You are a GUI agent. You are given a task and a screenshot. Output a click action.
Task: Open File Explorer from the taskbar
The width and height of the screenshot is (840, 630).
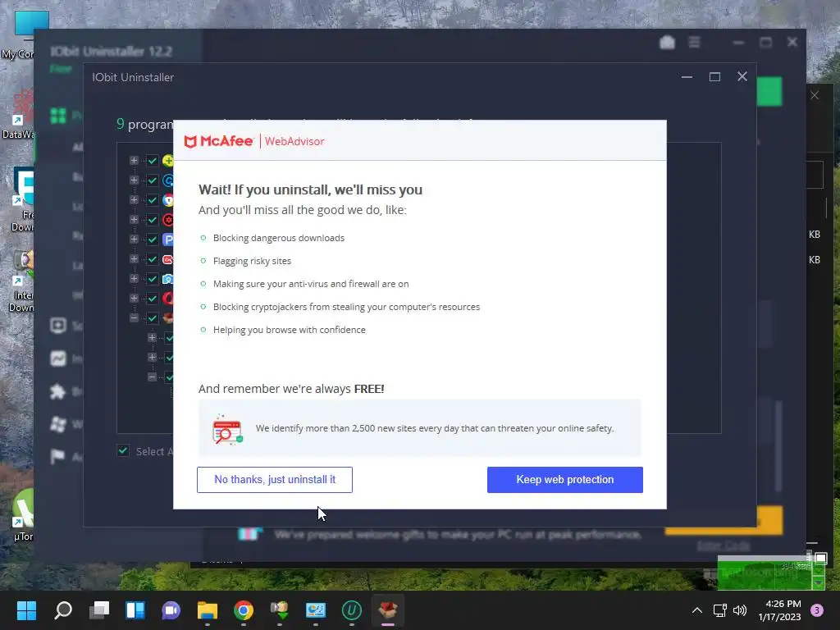[x=208, y=609]
